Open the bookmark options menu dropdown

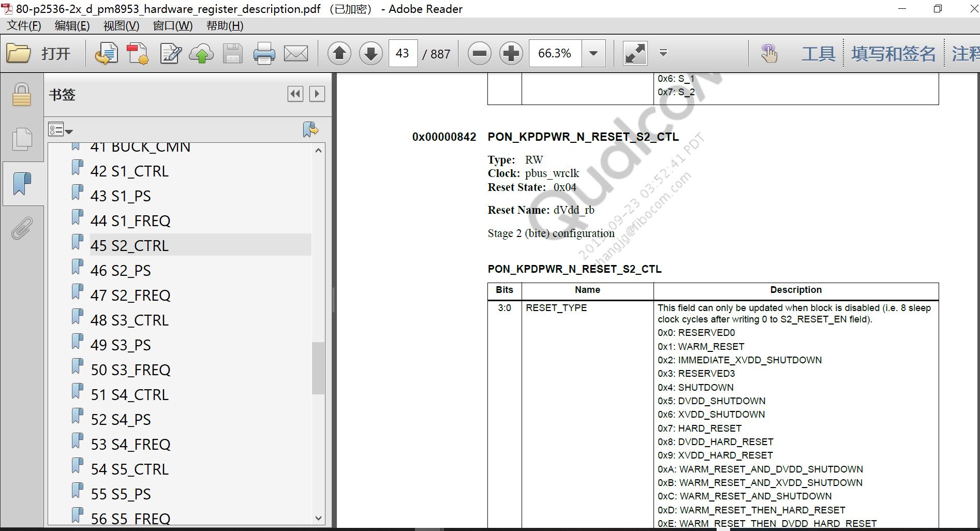pos(61,129)
